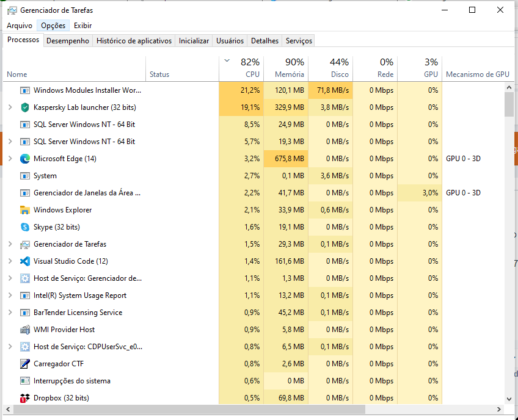Select the Dropbox (32 bits) process name

click(x=62, y=398)
